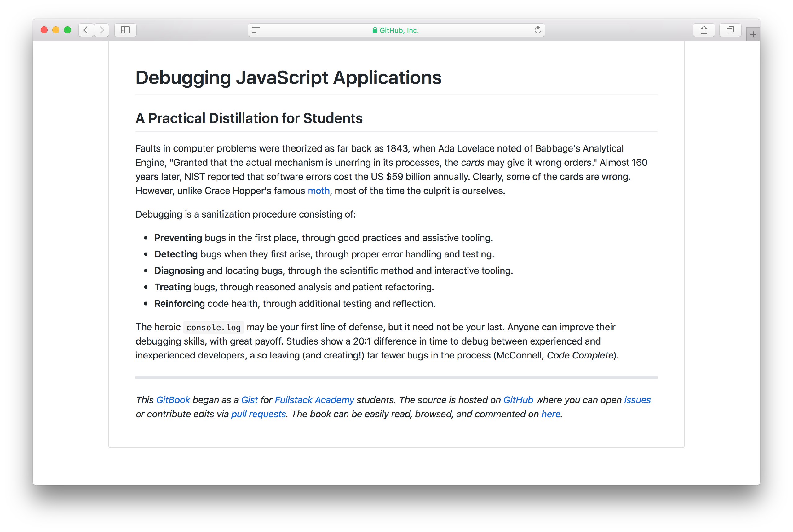The width and height of the screenshot is (793, 532).
Task: Click the bold word 'Detecting'
Action: pos(176,254)
